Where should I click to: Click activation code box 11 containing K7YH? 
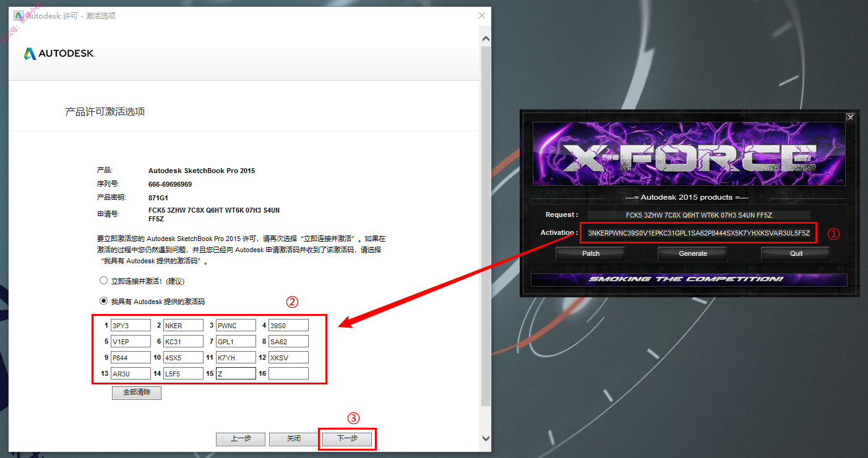tap(236, 357)
